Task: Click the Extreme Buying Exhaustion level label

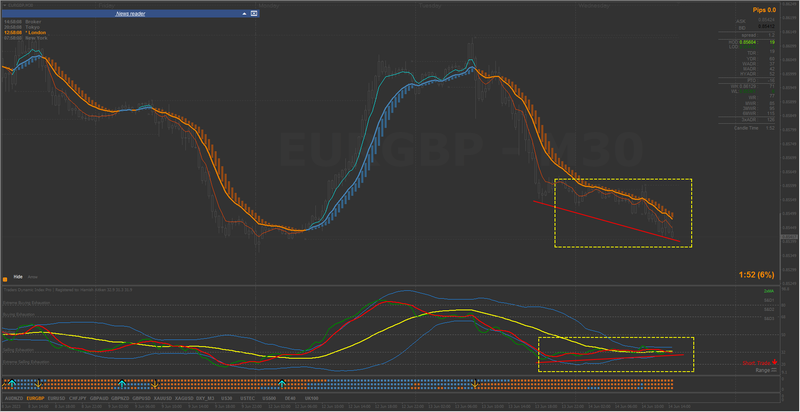Action: point(27,303)
